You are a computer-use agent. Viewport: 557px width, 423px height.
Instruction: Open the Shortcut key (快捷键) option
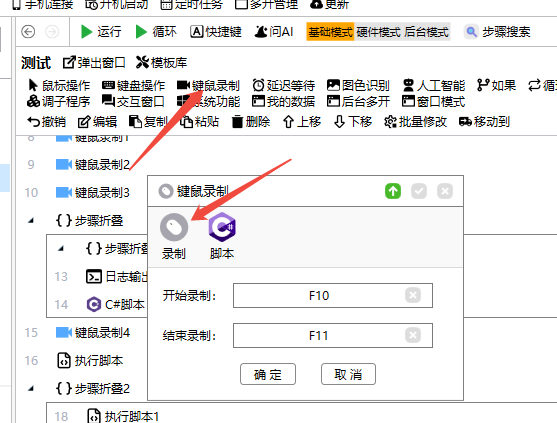point(216,32)
